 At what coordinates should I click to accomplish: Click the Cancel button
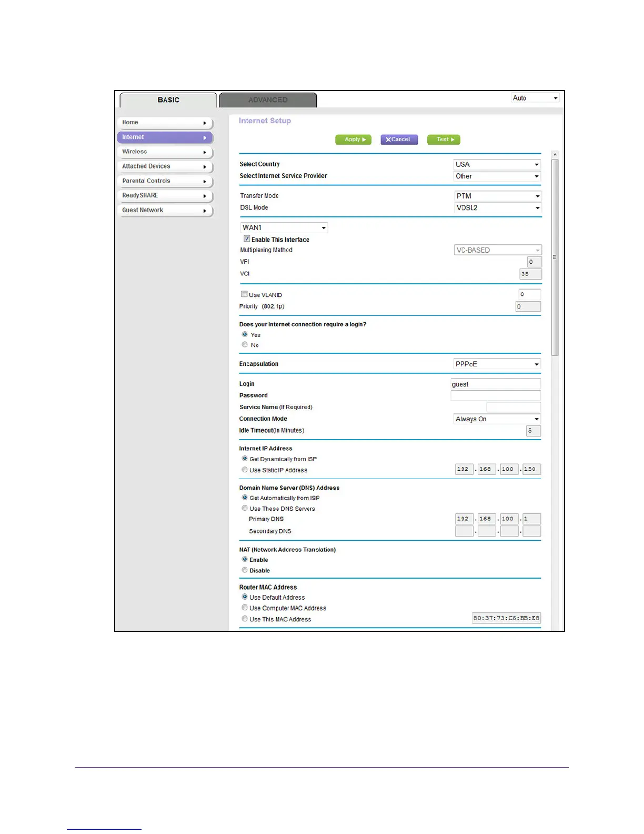coord(399,140)
